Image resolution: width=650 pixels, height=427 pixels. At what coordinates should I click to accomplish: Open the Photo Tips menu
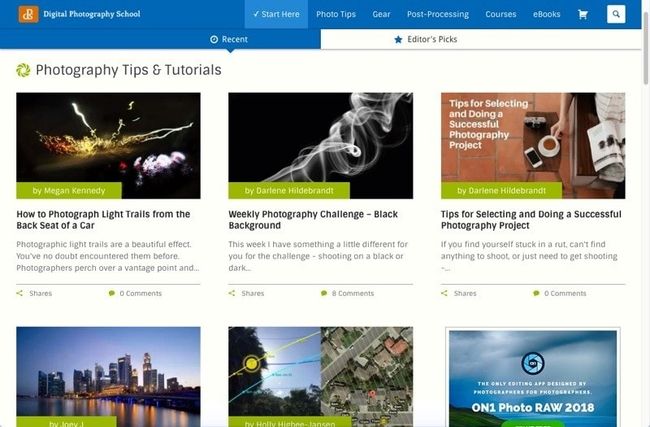click(336, 14)
